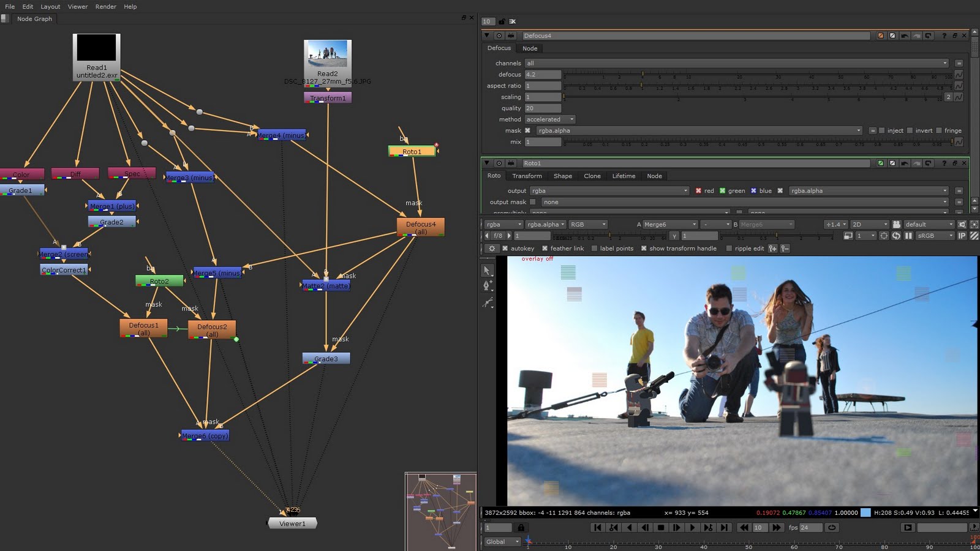Clear all properties panels icon
This screenshot has height=551, width=980.
512,21
